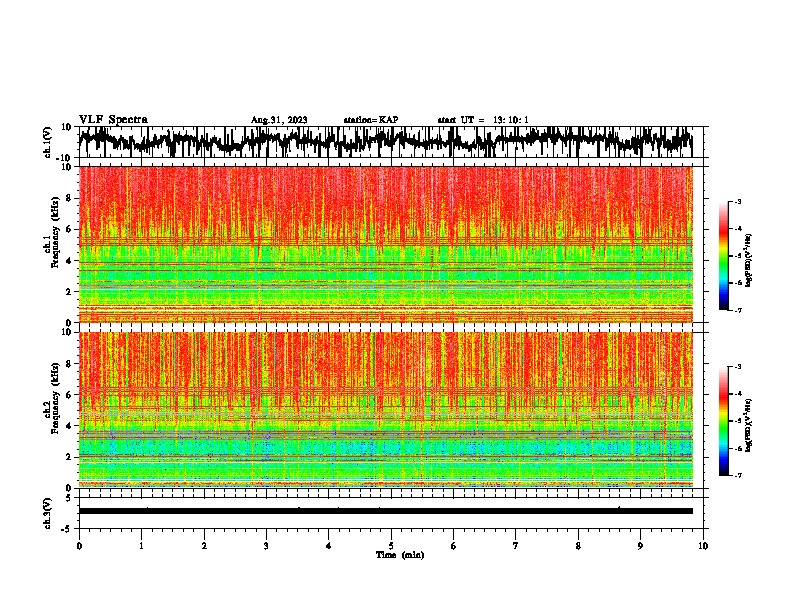This screenshot has height=612, width=792.
Task: Click time axis tick label "1"
Action: (141, 546)
